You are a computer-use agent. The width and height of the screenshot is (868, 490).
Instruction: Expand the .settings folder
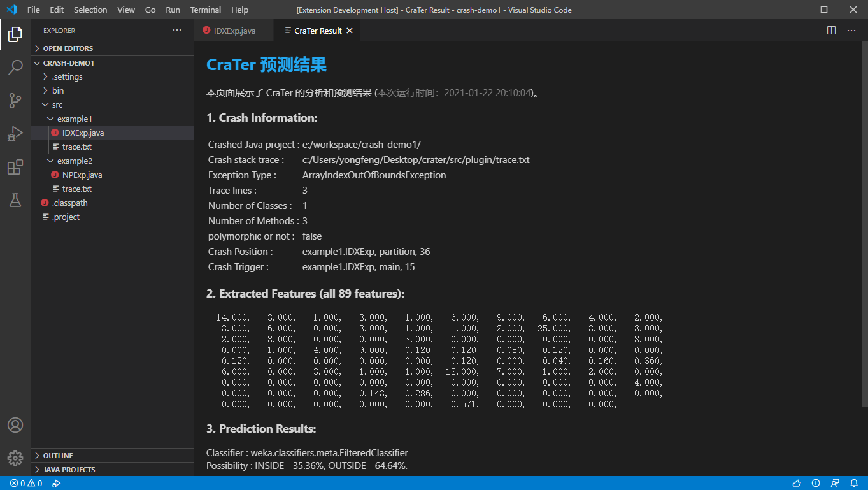[112, 77]
